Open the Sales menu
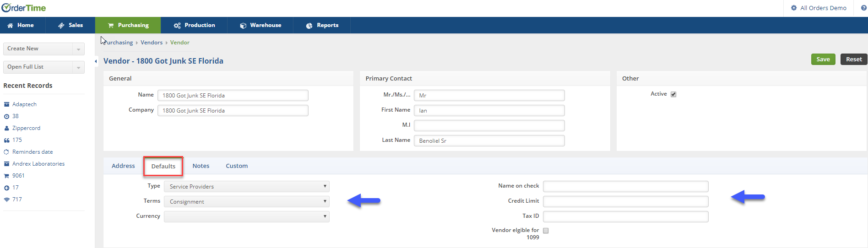Viewport: 868px width, 248px height. (71, 25)
